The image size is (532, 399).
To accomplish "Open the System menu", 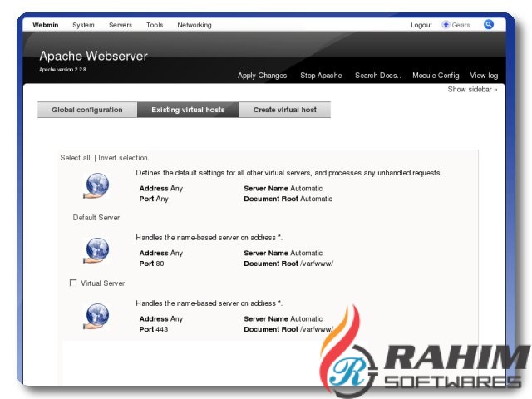I will [x=83, y=25].
